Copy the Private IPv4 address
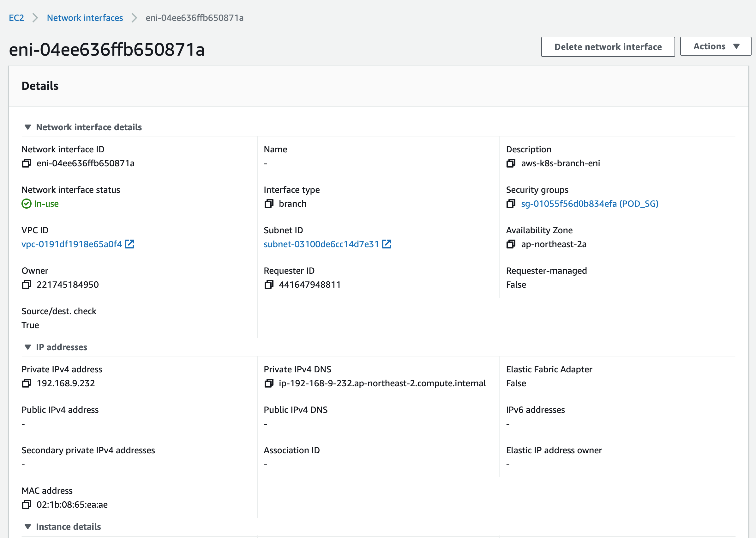The width and height of the screenshot is (756, 538). coord(27,383)
